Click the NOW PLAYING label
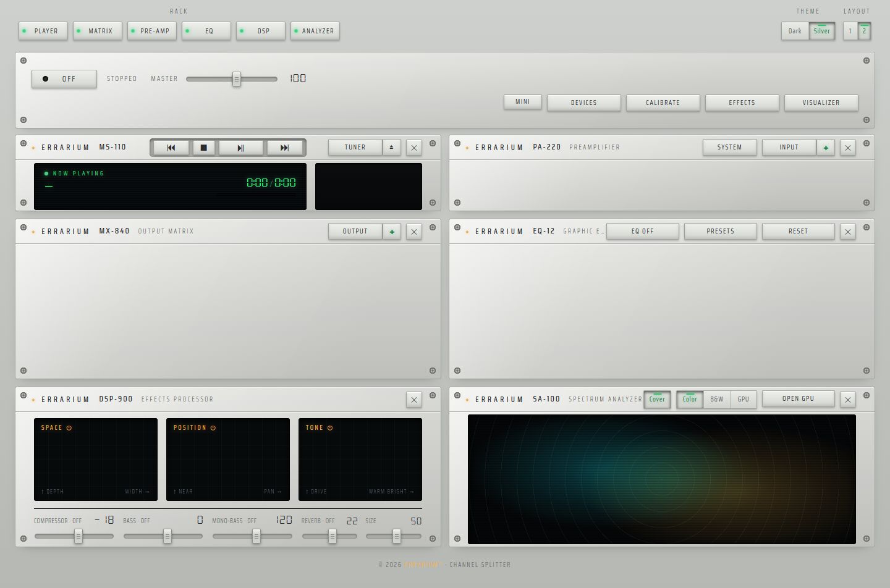890x588 pixels. click(x=78, y=174)
